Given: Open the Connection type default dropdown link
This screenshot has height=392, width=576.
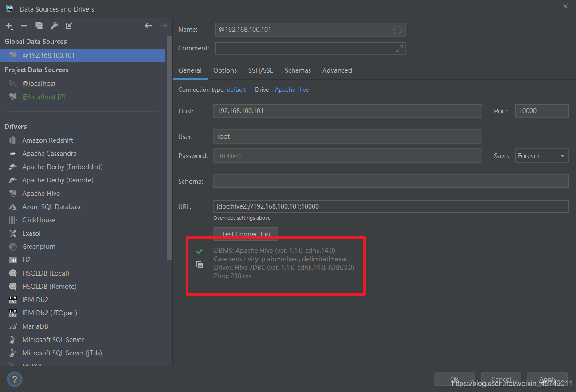Looking at the screenshot, I should (236, 89).
